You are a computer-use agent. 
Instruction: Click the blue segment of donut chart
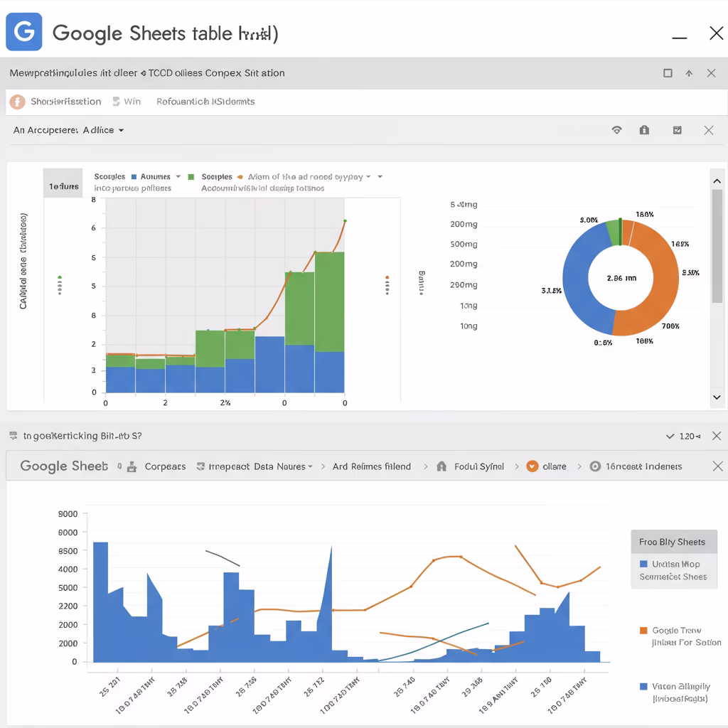pos(578,283)
